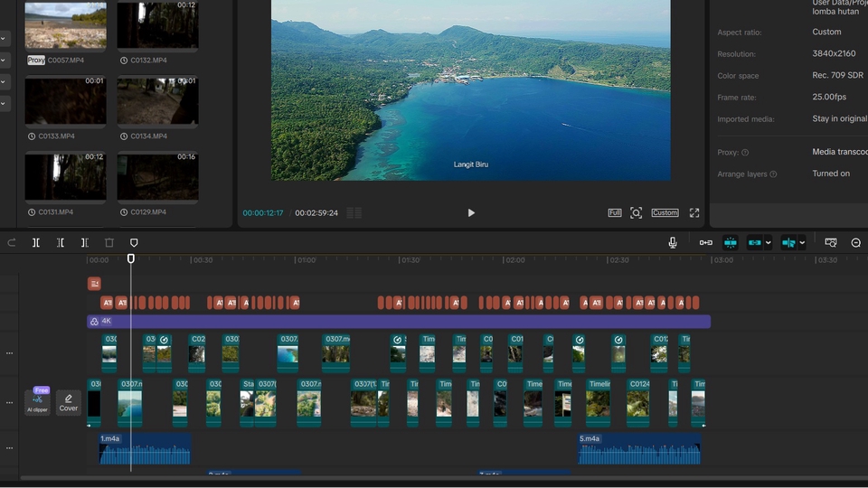Add a marker with the marker icon
The image size is (868, 488).
[134, 243]
